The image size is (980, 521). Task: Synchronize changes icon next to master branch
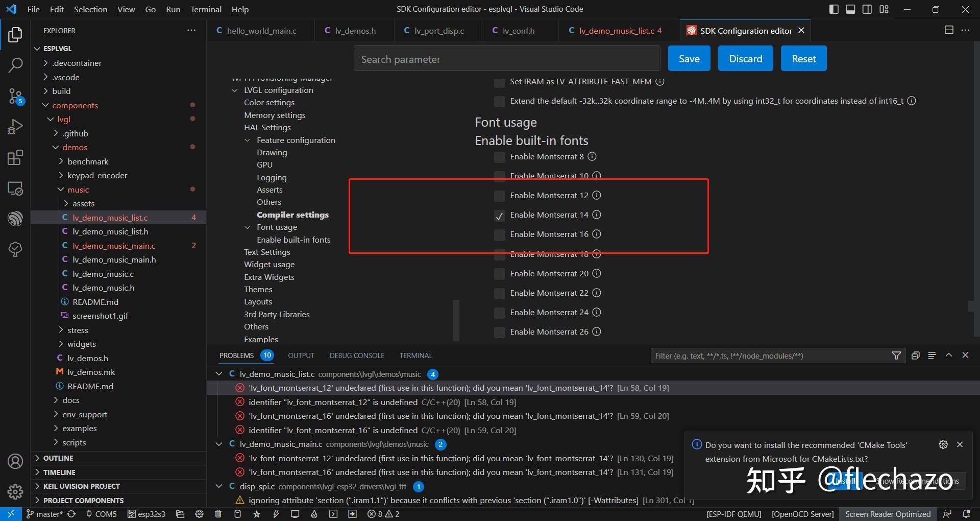pos(71,514)
